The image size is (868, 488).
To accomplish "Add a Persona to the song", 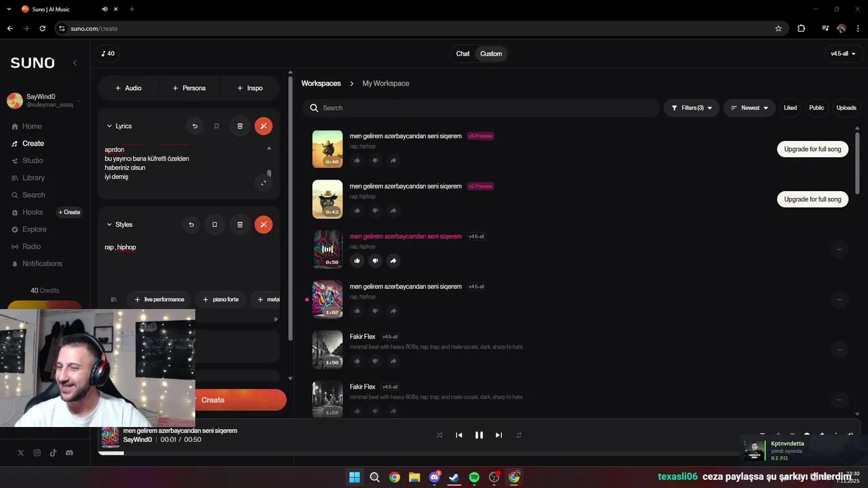I will click(189, 88).
